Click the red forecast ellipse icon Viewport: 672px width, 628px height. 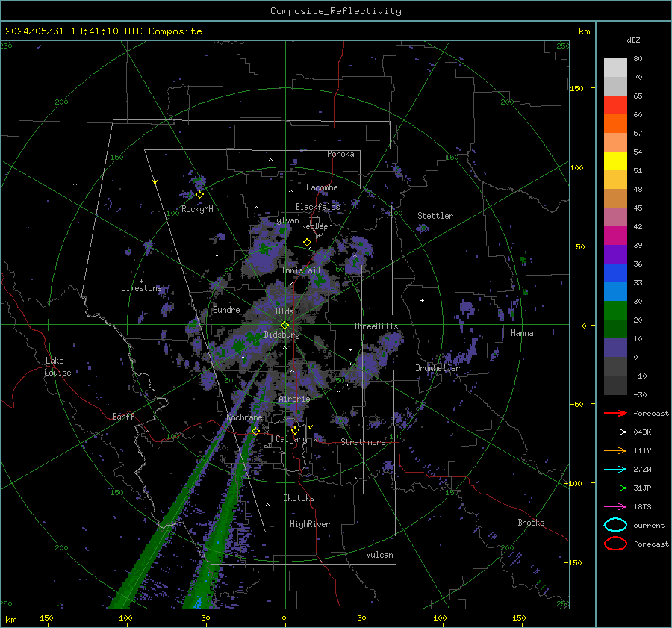click(615, 544)
